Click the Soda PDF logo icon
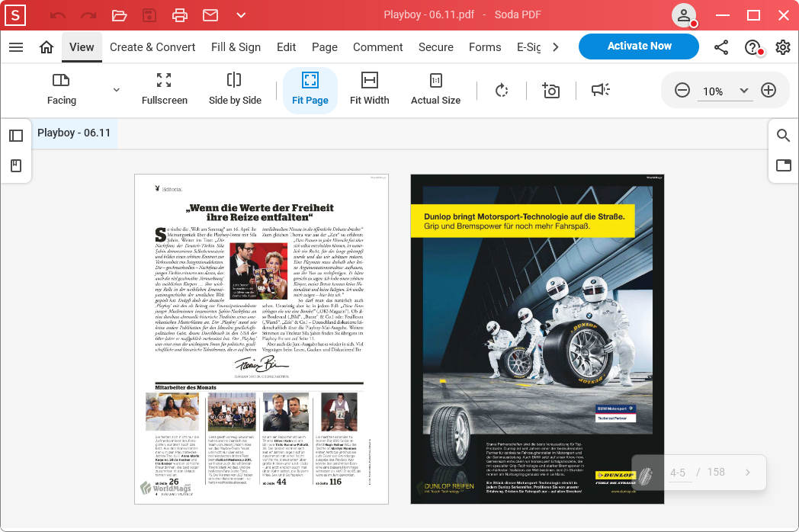The image size is (799, 532). pos(15,15)
